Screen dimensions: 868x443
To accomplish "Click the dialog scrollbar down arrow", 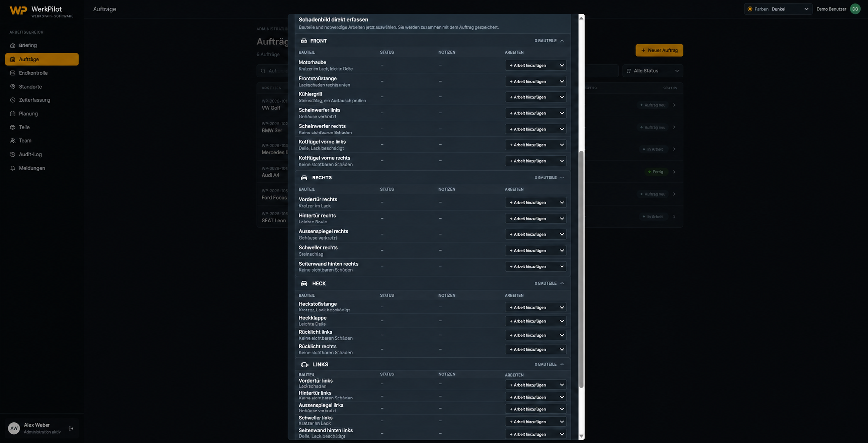I will 581,436.
